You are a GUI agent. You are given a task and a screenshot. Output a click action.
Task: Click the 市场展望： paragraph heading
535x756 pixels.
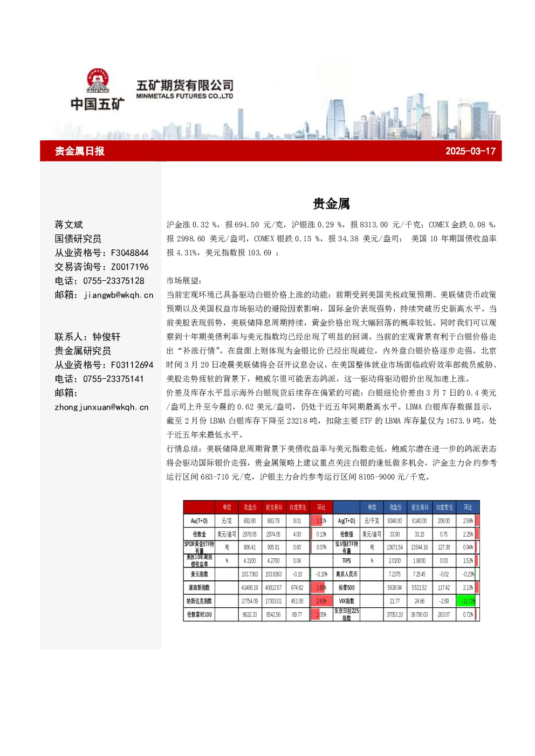click(x=184, y=281)
